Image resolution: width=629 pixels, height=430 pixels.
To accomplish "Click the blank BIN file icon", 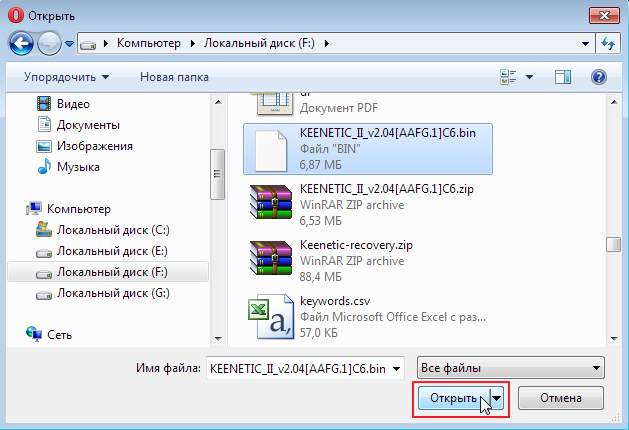I will coord(271,151).
